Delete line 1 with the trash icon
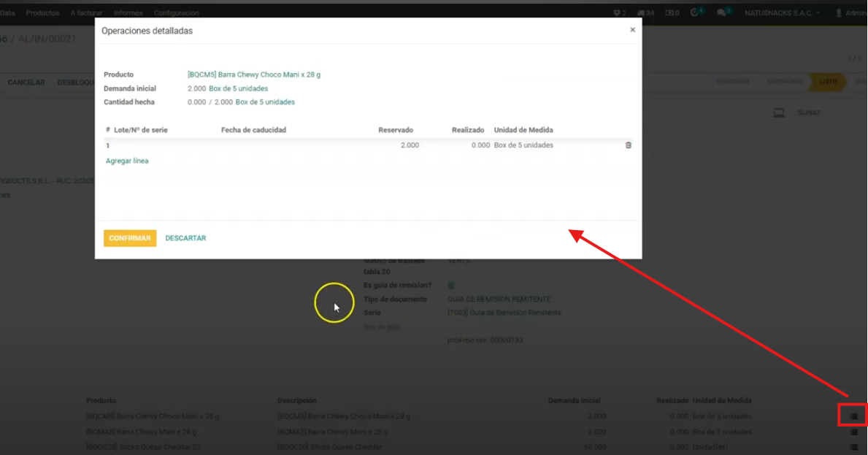This screenshot has width=868, height=455. point(628,145)
